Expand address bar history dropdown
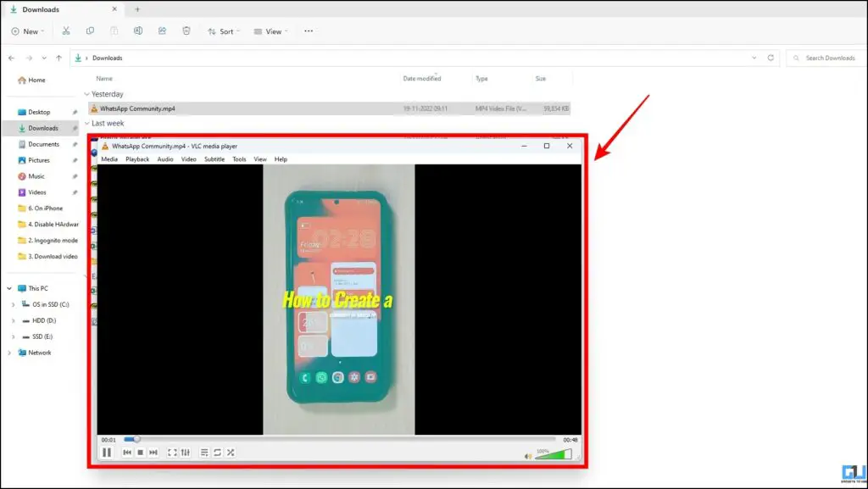868x489 pixels. pos(754,58)
